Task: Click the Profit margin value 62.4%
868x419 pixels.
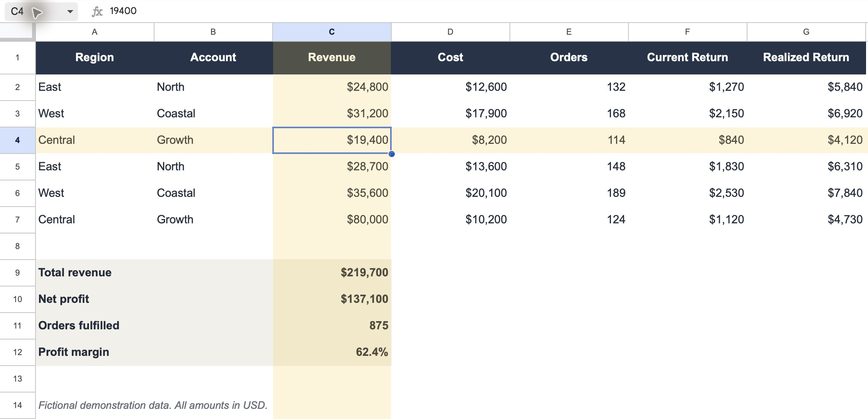Action: click(332, 352)
